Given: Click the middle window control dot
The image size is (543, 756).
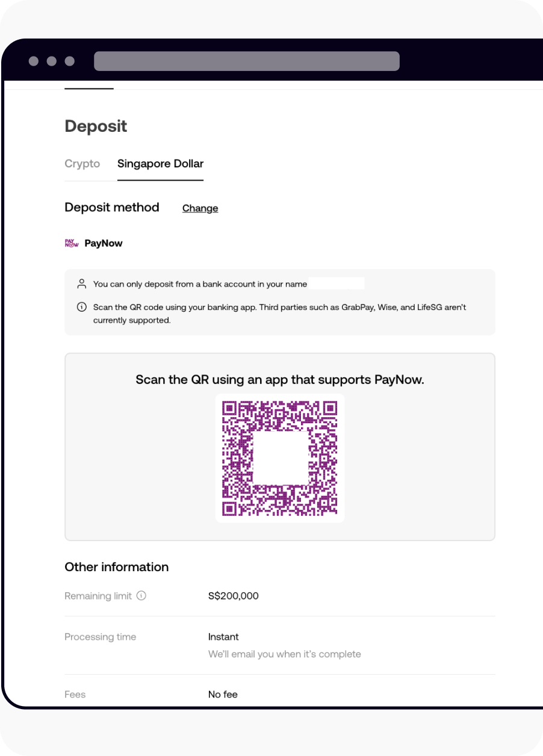Looking at the screenshot, I should tap(51, 61).
